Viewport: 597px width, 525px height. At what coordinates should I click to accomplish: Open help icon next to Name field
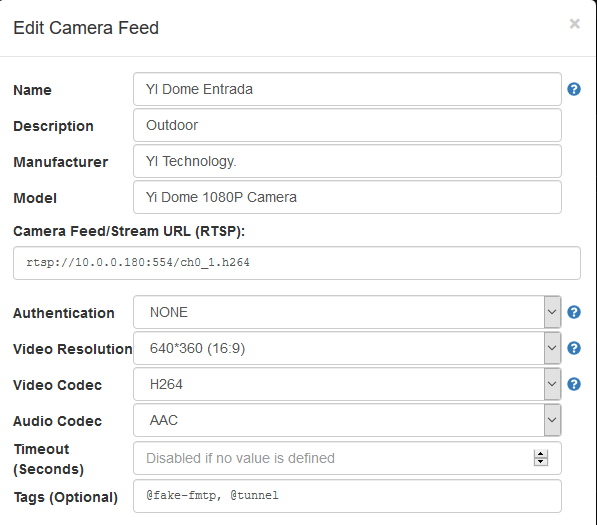click(574, 89)
